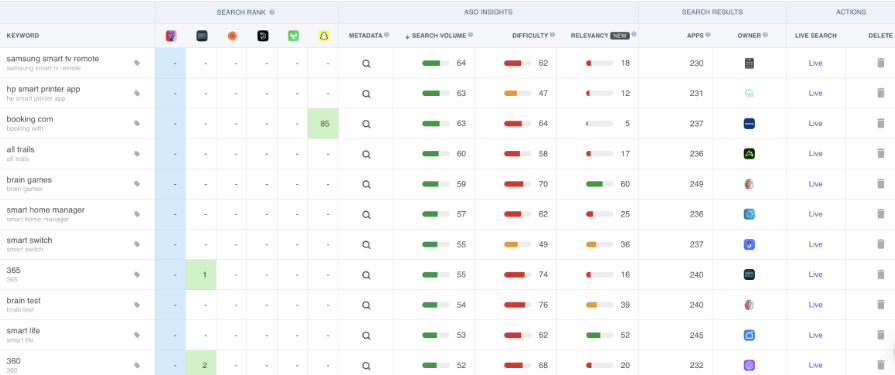Show Metadata column help icon
Image resolution: width=895 pixels, height=375 pixels.
(x=386, y=35)
